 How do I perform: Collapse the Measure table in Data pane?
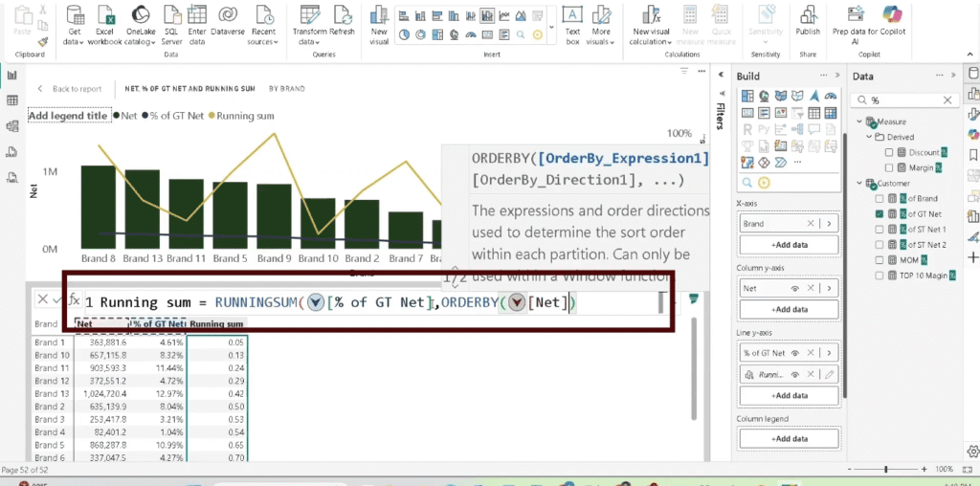[860, 121]
